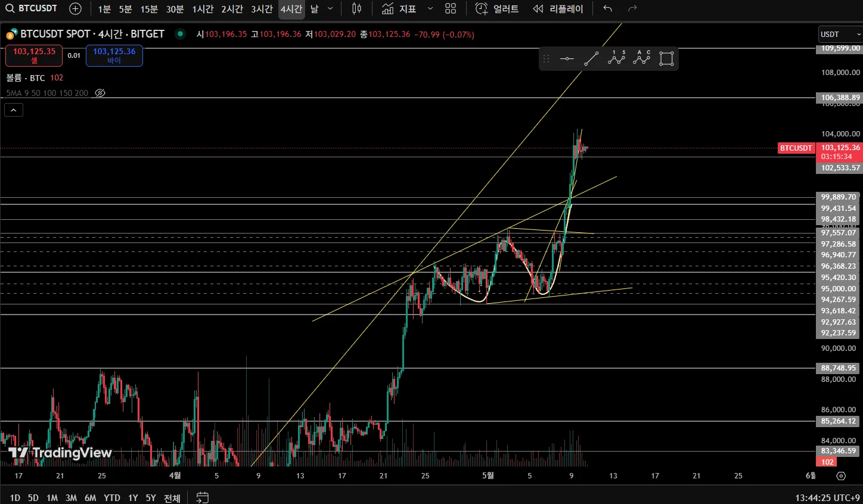Viewport: 863px width, 504px height.
Task: Redo the last chart action
Action: click(632, 8)
